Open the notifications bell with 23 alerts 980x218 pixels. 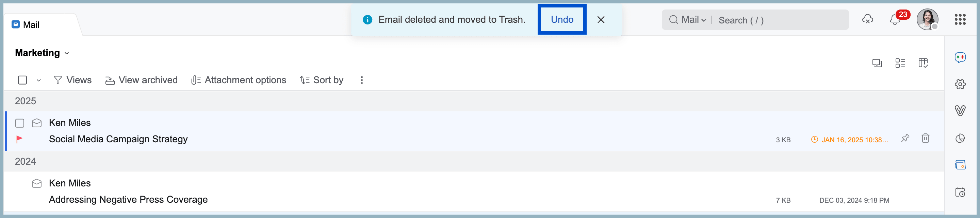[x=895, y=19]
